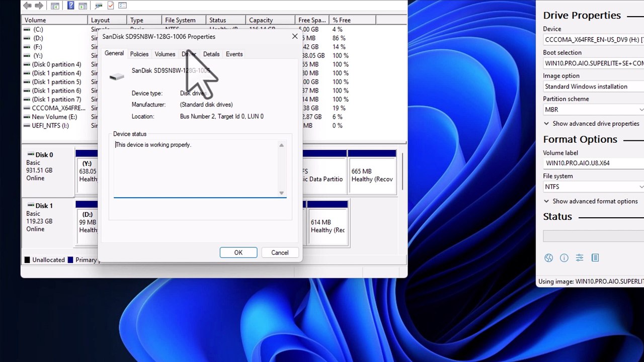Click the Volume label text field
The height and width of the screenshot is (362, 644).
pos(593,163)
